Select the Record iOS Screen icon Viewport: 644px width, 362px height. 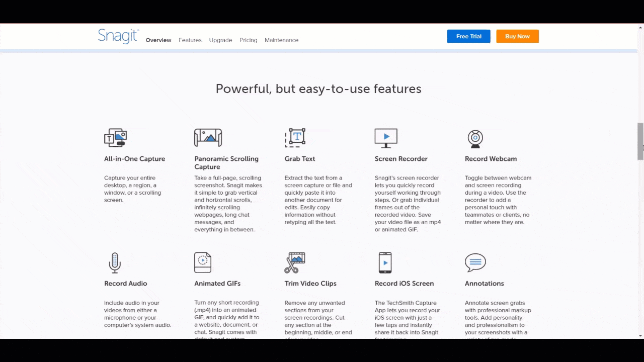click(x=385, y=262)
